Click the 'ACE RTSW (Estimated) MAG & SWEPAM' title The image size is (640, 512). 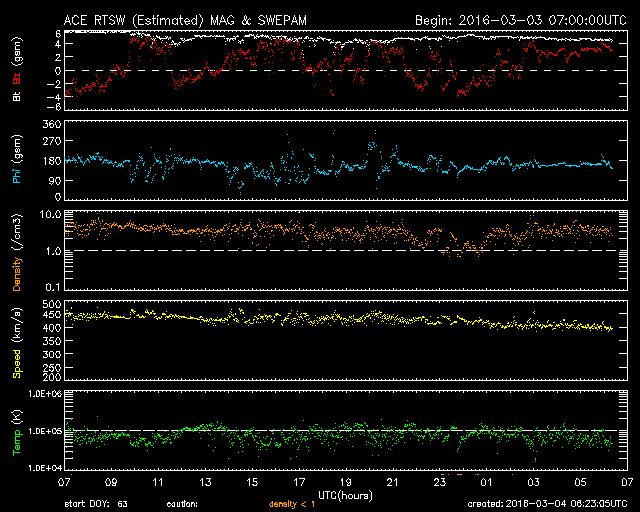click(185, 20)
